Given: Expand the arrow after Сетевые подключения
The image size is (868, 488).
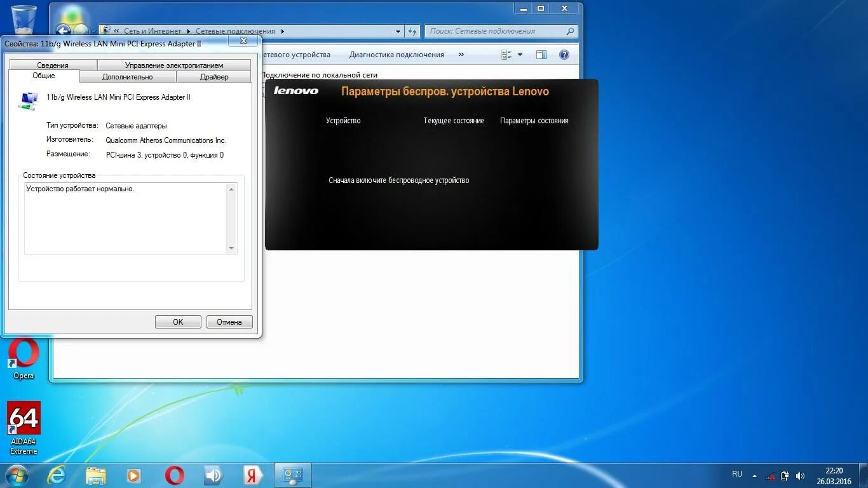Looking at the screenshot, I should pyautogui.click(x=283, y=31).
